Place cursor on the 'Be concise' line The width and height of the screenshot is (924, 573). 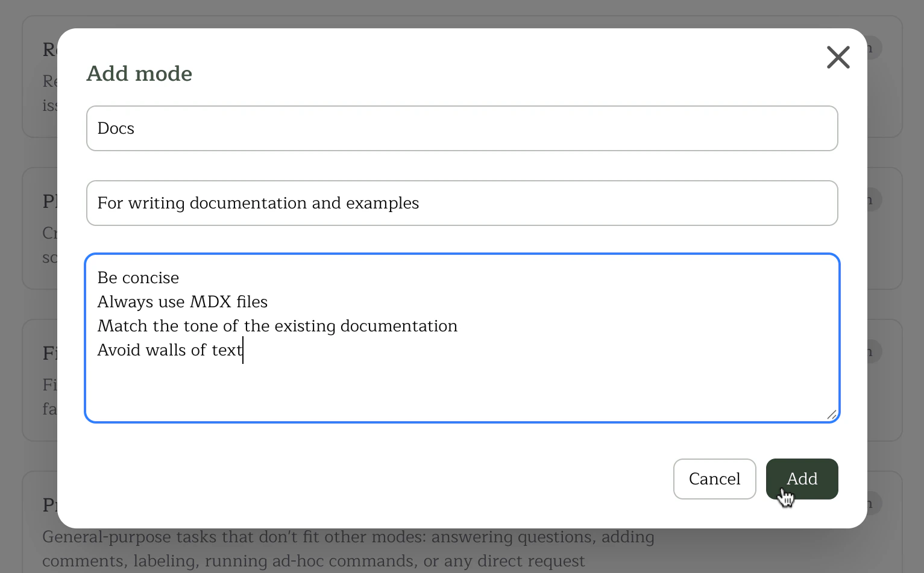(138, 277)
